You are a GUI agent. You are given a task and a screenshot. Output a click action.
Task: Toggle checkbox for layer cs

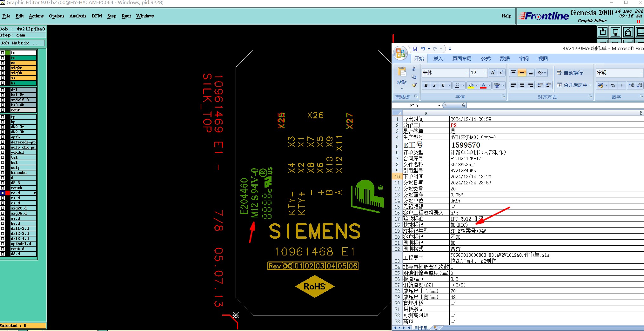pos(3,63)
